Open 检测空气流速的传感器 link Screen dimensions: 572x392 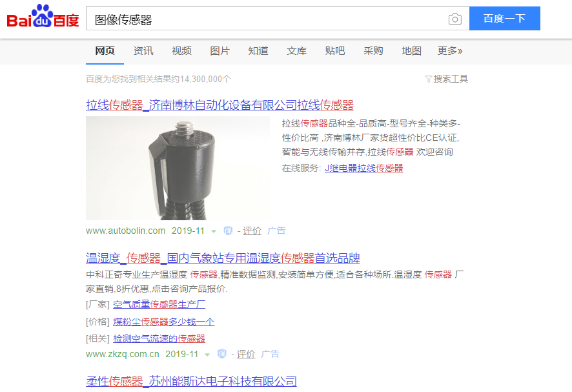coord(159,338)
